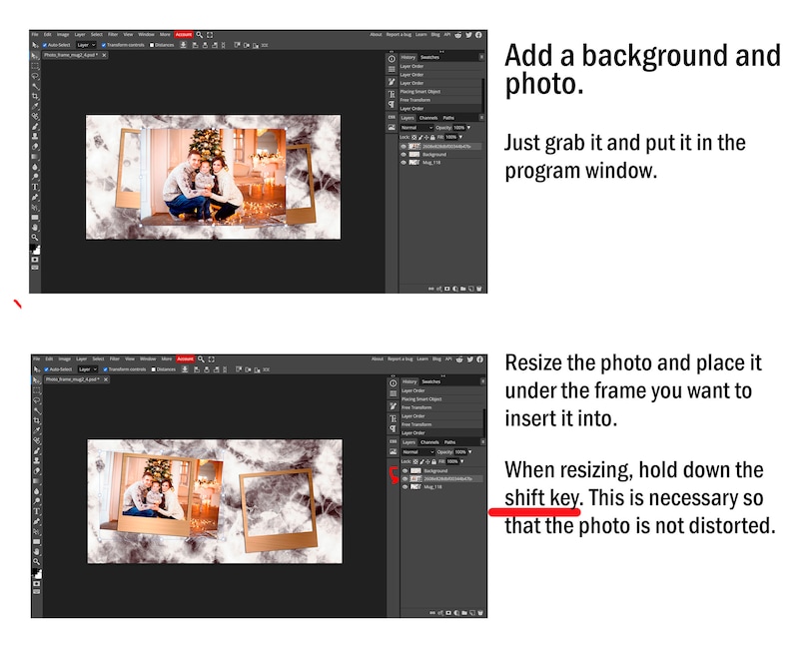The height and width of the screenshot is (672, 793).
Task: Select the Type tool in the lower screenshot
Action: coord(36,511)
